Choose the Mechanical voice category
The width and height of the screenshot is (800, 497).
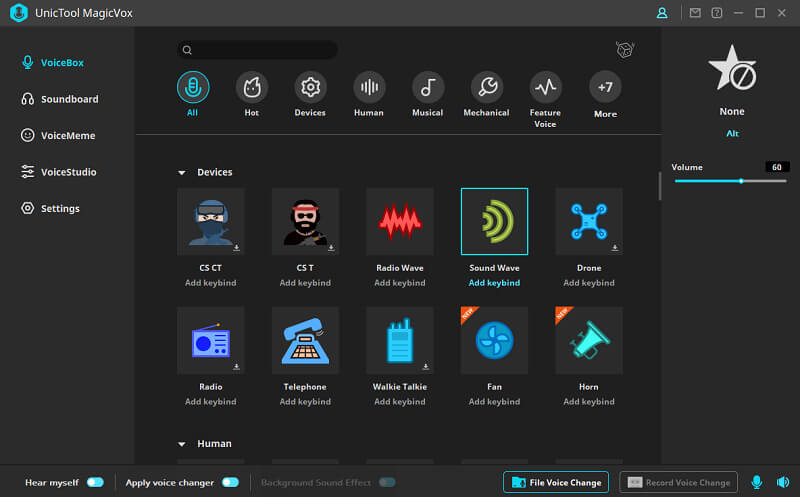click(x=486, y=88)
